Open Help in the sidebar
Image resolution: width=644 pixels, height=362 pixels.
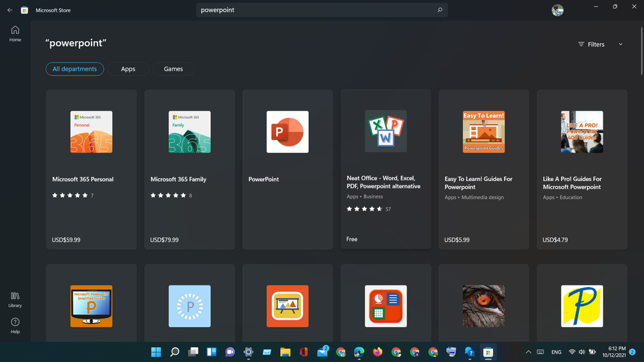15,326
